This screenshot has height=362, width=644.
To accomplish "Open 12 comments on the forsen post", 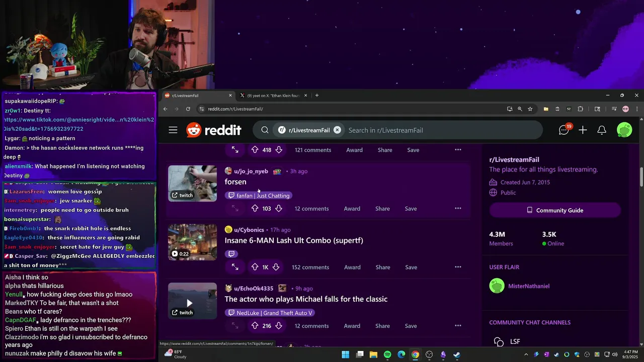I will (312, 209).
